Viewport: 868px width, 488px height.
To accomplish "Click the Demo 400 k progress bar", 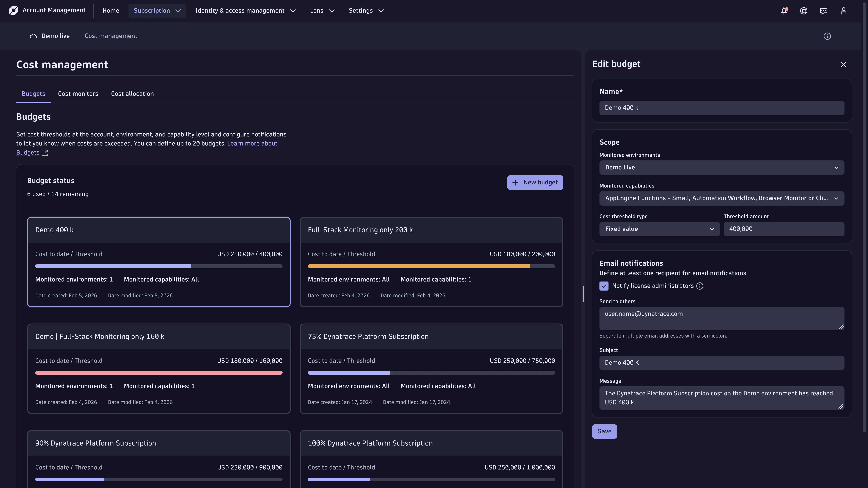I will point(159,266).
